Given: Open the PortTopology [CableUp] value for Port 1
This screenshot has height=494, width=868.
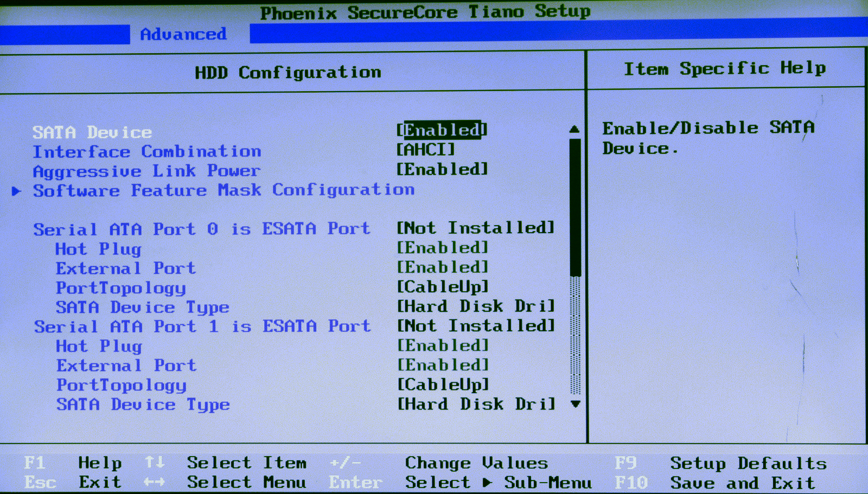Looking at the screenshot, I should [x=443, y=385].
